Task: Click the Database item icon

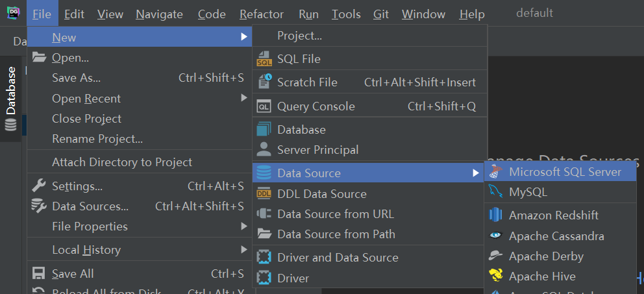Action: pos(264,129)
